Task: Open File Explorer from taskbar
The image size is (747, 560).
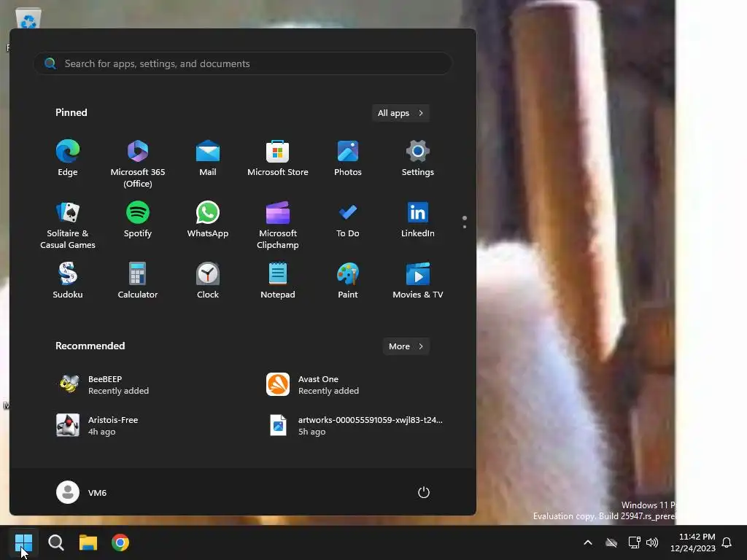Action: click(x=88, y=542)
